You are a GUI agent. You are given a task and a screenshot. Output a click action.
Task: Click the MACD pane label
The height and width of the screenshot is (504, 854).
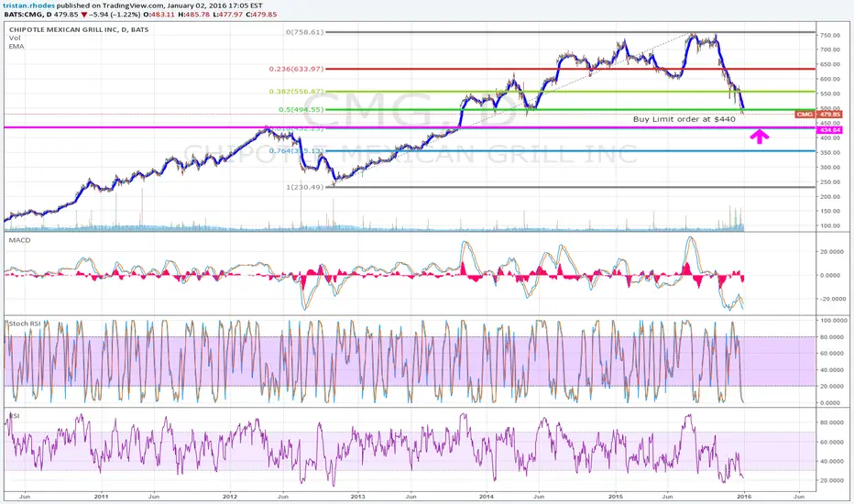click(19, 240)
